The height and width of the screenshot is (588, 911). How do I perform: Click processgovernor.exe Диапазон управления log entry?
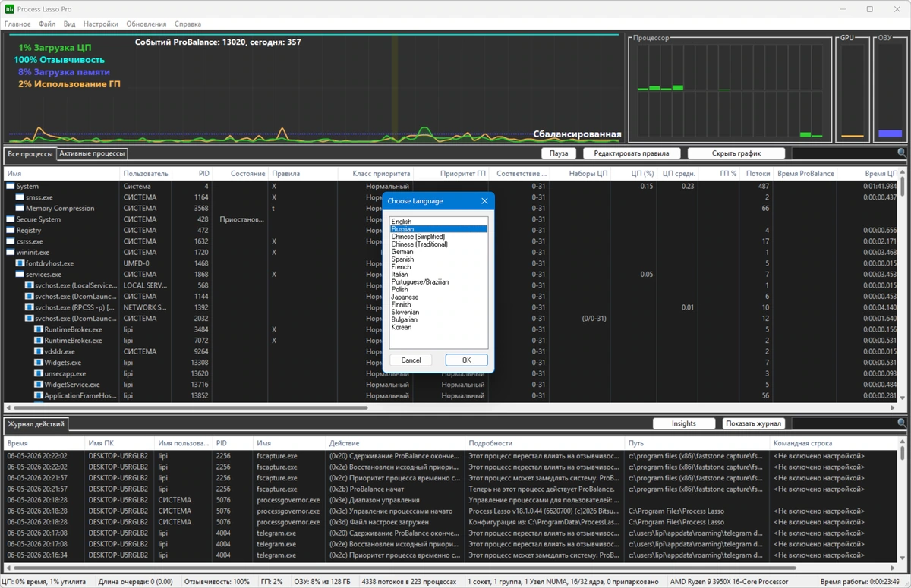point(450,500)
